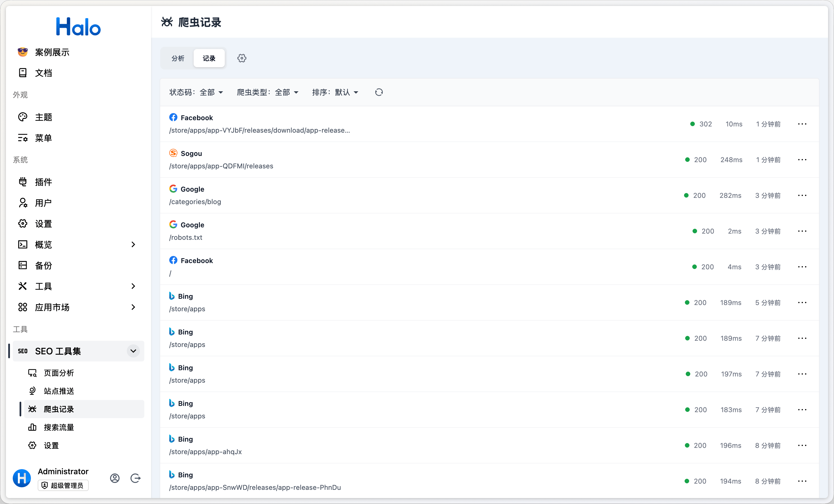
Task: Open system 设置 in sidebar
Action: point(79,224)
